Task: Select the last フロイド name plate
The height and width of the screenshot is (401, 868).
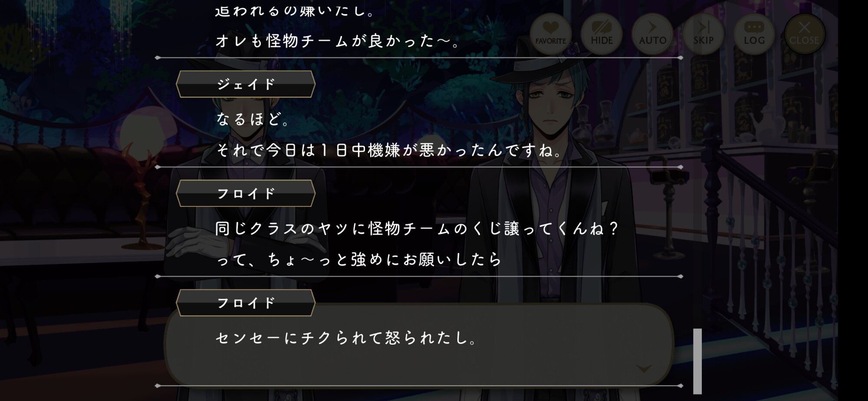Action: [x=246, y=303]
